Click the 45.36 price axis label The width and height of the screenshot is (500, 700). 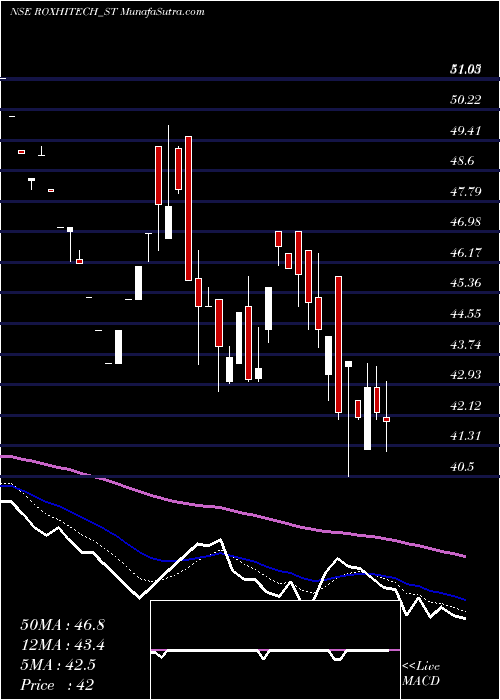(x=466, y=283)
